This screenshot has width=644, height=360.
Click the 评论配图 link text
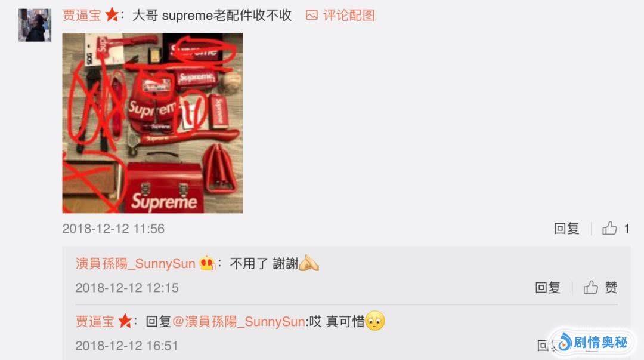pyautogui.click(x=349, y=15)
